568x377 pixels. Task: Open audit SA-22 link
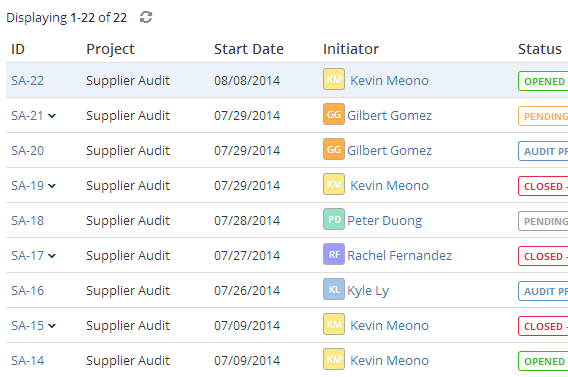click(28, 80)
